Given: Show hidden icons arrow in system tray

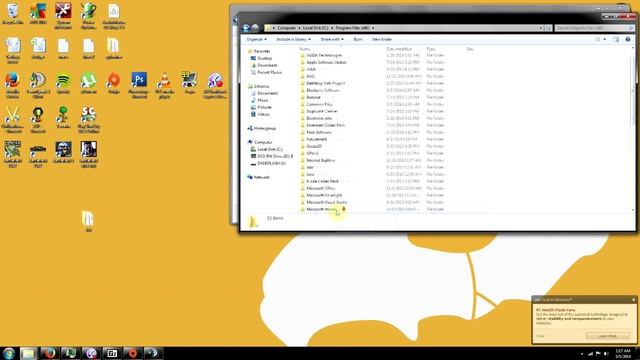Looking at the screenshot, I should pos(582,354).
